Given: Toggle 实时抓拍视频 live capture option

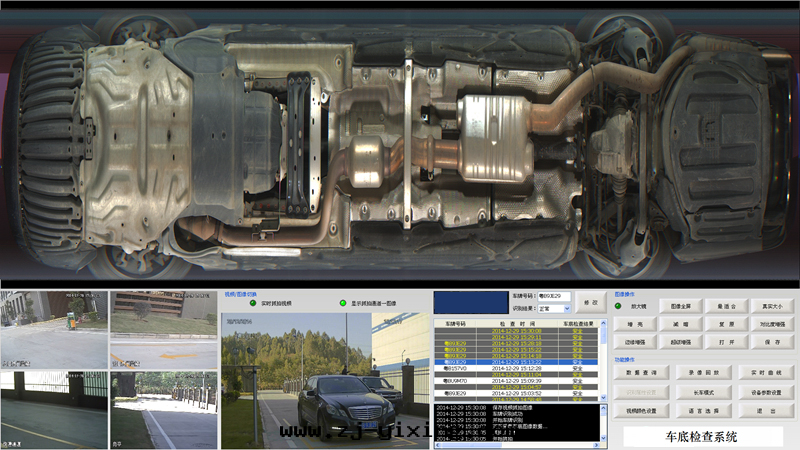Looking at the screenshot, I should pyautogui.click(x=252, y=303).
